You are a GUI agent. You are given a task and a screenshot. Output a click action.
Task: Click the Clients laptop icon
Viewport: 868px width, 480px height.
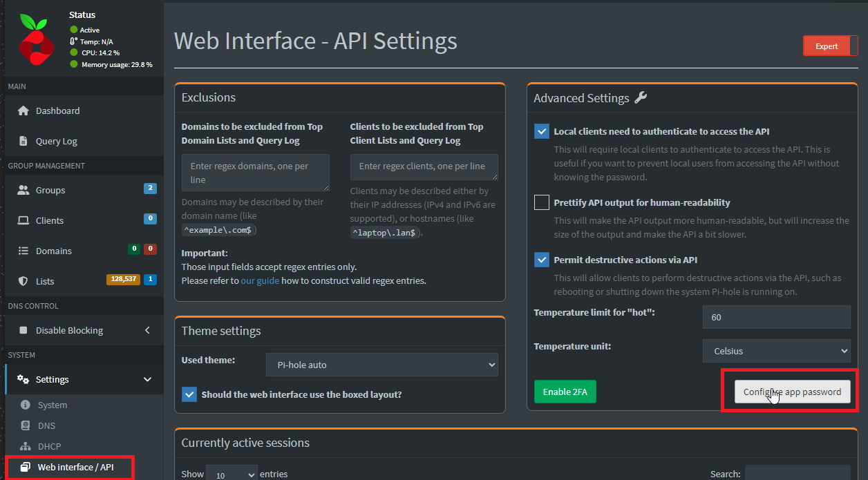point(23,220)
